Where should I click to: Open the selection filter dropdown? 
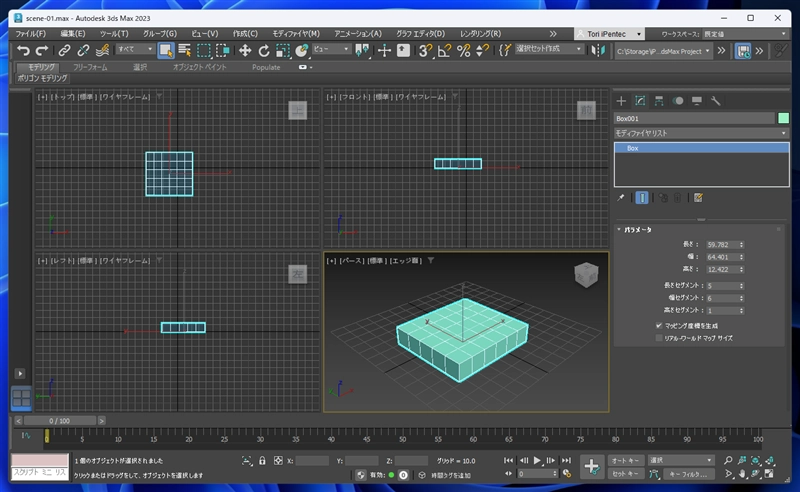coord(135,49)
